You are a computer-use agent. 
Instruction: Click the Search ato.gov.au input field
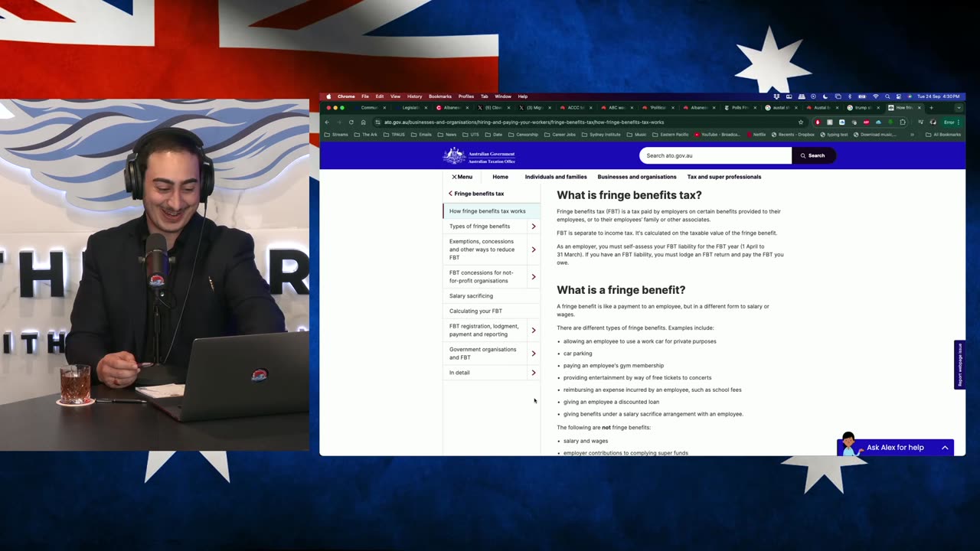[x=716, y=155]
